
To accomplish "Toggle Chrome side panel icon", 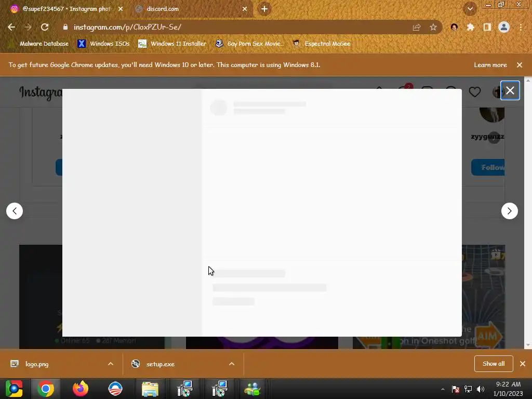I will click(487, 27).
